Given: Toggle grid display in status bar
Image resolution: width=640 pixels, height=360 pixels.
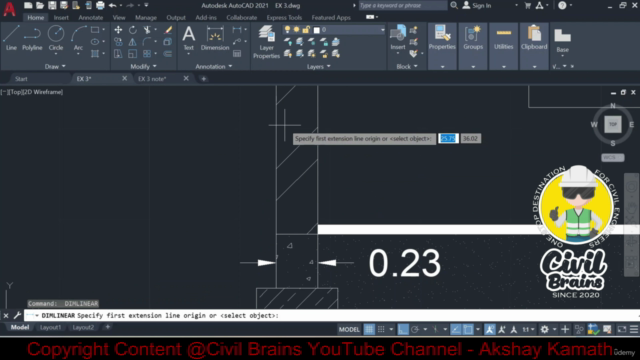Looking at the screenshot, I should pyautogui.click(x=369, y=329).
